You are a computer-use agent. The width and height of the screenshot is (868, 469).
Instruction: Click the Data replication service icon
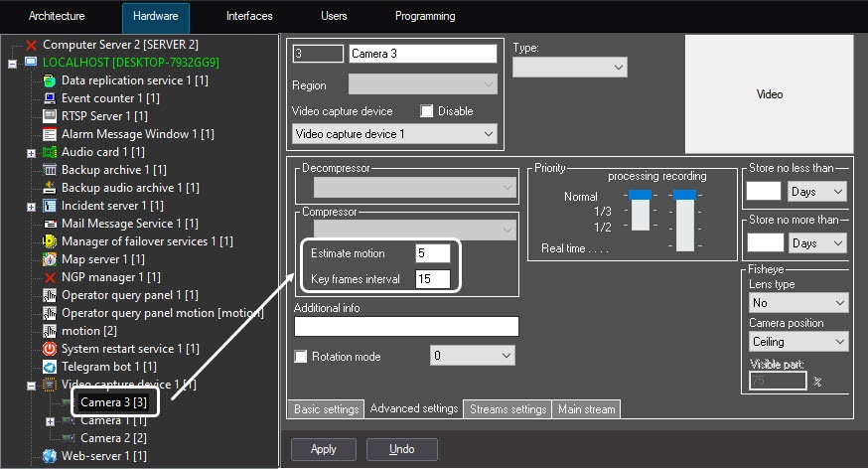(x=50, y=80)
